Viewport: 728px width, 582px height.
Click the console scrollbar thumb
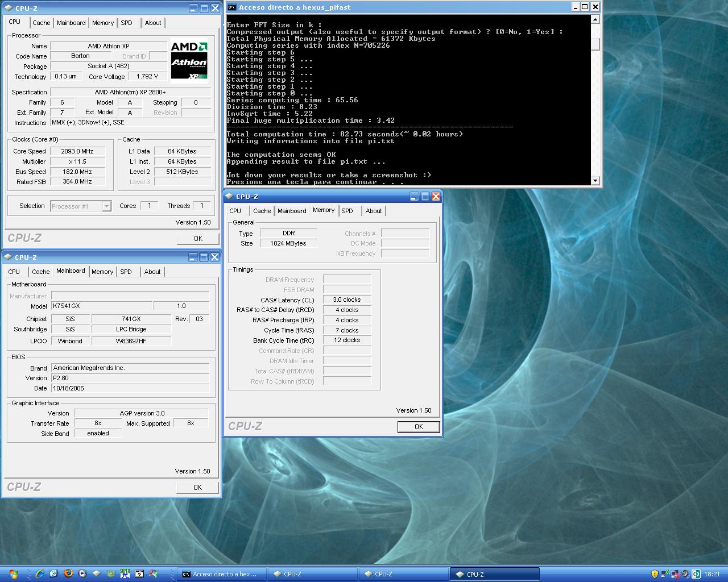point(595,44)
